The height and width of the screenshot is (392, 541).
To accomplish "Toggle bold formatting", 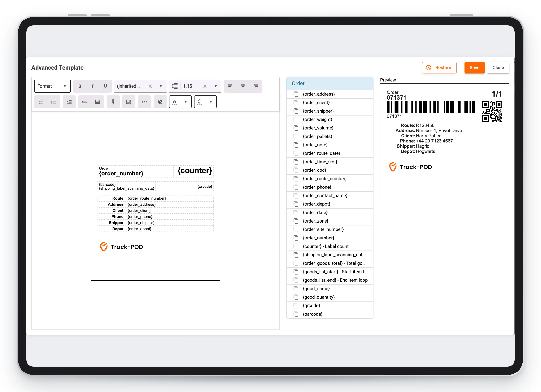I will 80,86.
